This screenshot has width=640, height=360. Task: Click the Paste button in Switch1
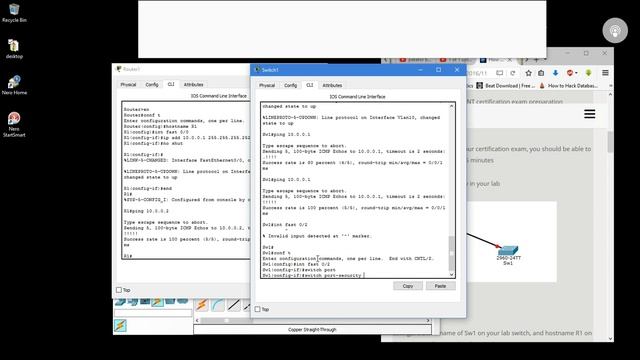(x=440, y=286)
